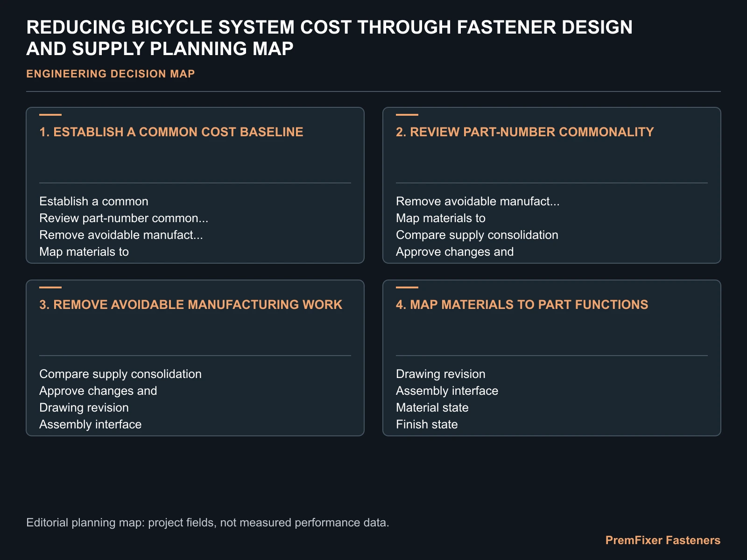The width and height of the screenshot is (747, 560).
Task: Open heading "4. Map Materials to Part Functions"
Action: click(x=522, y=305)
